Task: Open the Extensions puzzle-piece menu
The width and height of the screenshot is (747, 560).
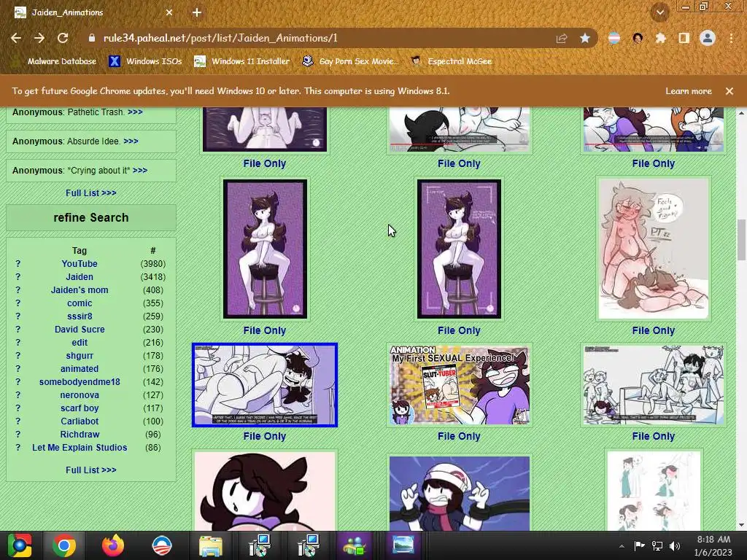Action: point(661,38)
